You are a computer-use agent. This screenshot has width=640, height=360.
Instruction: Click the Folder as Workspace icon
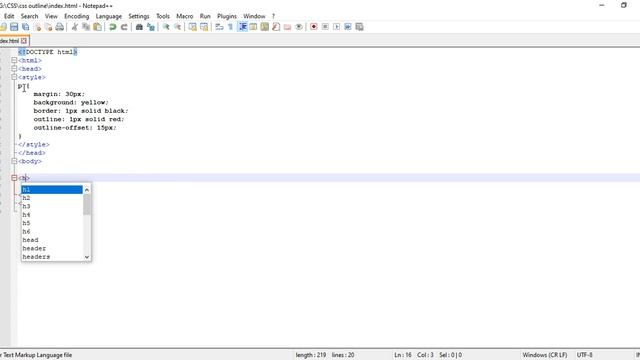(287, 27)
